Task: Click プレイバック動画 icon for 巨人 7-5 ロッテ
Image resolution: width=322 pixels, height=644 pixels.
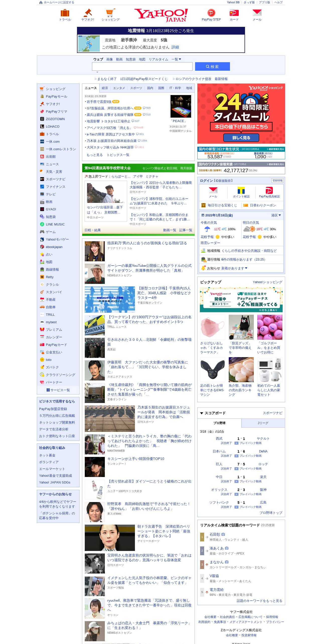Action: 236,468
